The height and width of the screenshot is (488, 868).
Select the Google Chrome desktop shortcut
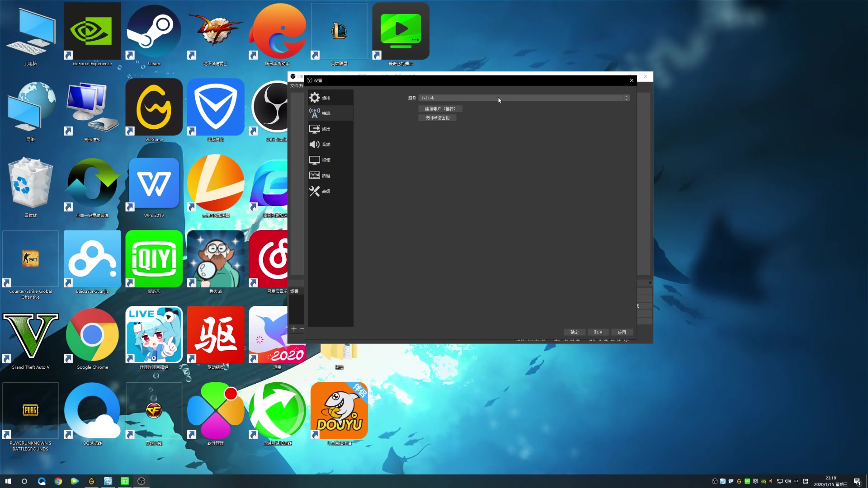point(92,339)
